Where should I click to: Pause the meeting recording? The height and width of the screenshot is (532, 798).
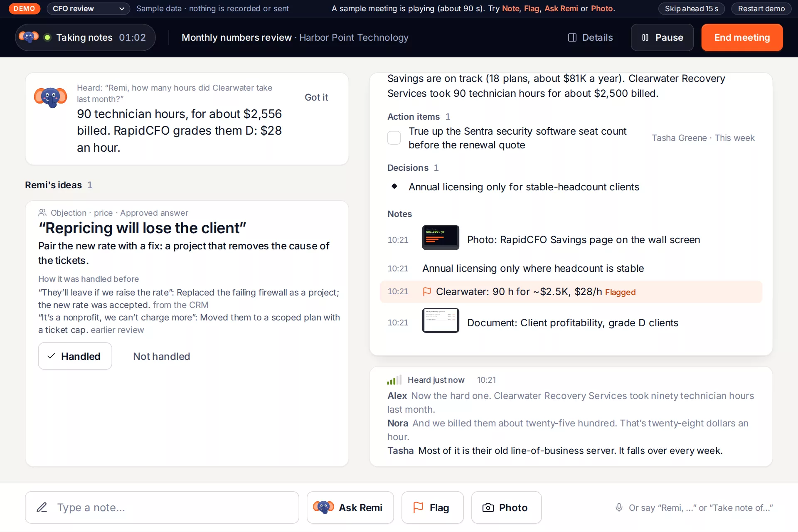pos(662,37)
